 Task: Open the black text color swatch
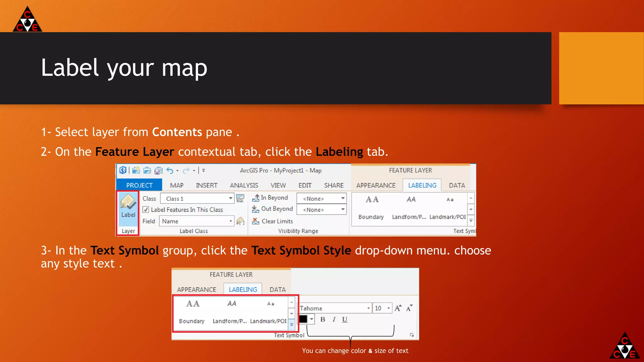(x=303, y=319)
